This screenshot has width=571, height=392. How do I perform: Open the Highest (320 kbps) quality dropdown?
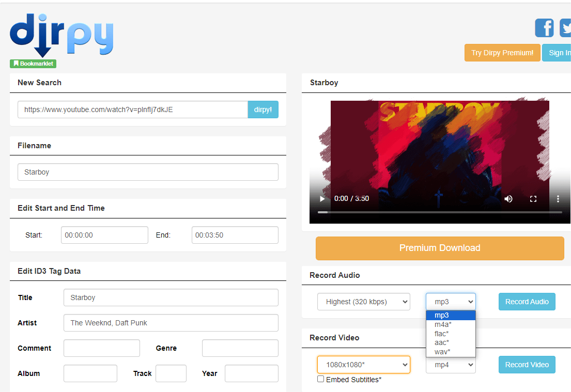coord(363,302)
